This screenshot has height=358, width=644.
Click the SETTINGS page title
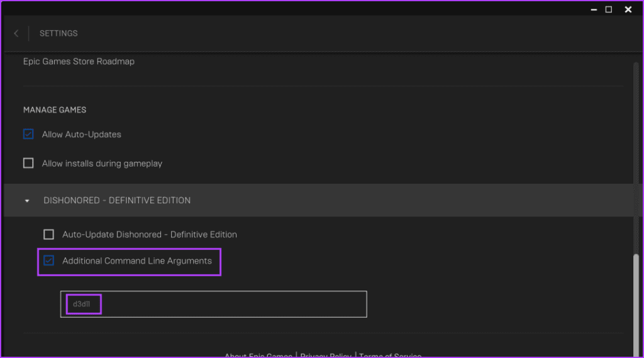[x=58, y=33]
